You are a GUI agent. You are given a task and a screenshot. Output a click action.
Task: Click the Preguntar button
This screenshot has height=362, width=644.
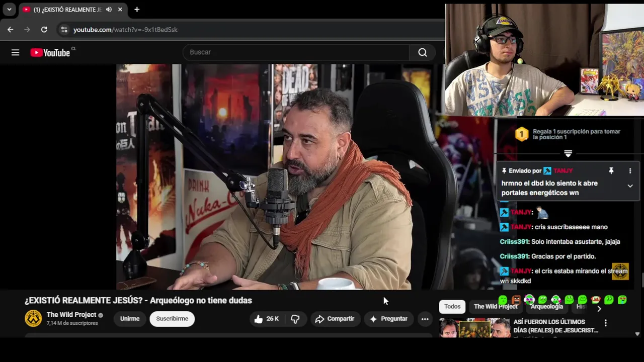(388, 319)
